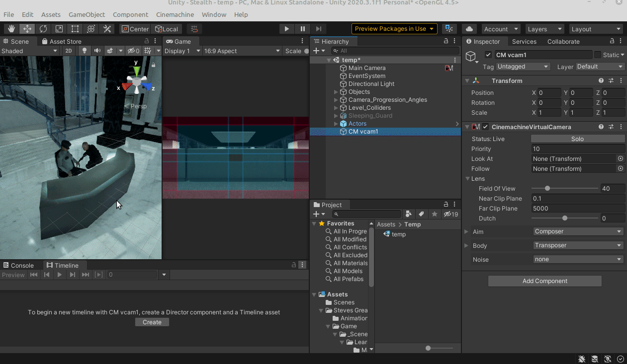Select the Rotate tool
Viewport: 627px width, 364px height.
(43, 29)
